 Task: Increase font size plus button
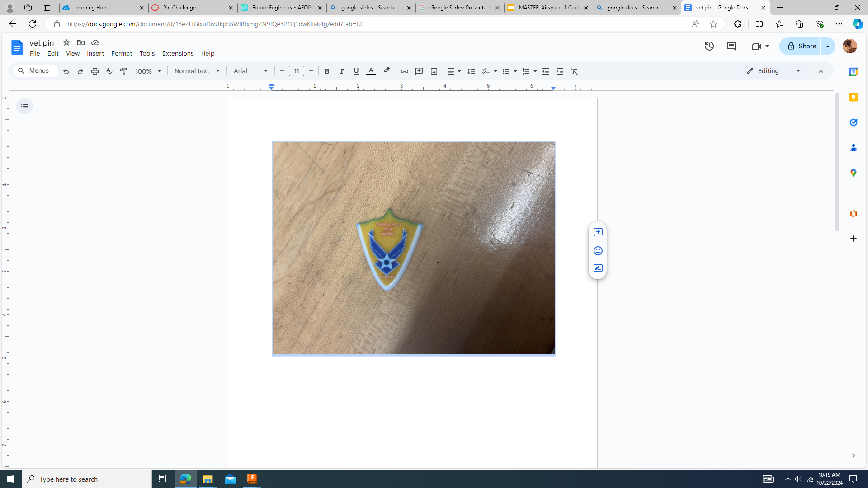click(311, 71)
